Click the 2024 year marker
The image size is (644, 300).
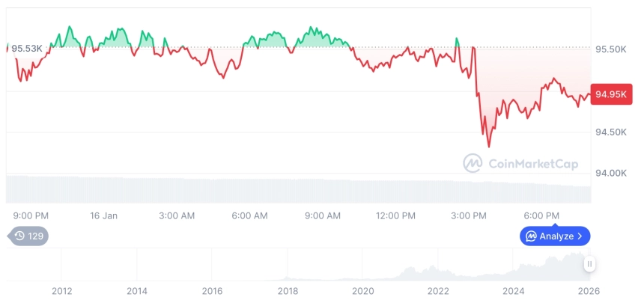point(513,290)
